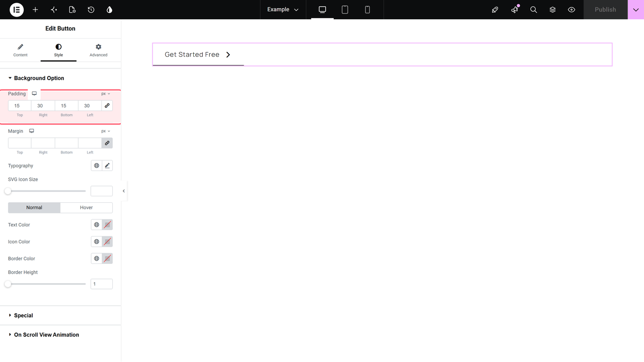The width and height of the screenshot is (644, 362).
Task: Click the Get Started Free button
Action: (x=198, y=55)
